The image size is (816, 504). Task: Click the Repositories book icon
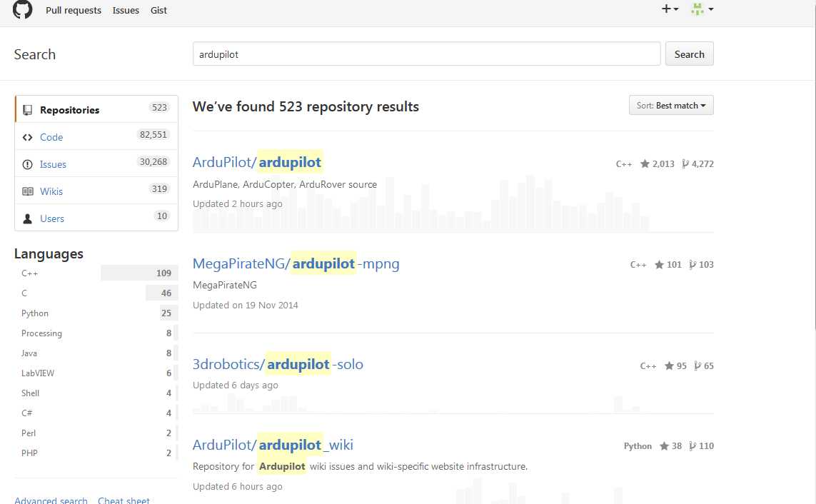[28, 110]
